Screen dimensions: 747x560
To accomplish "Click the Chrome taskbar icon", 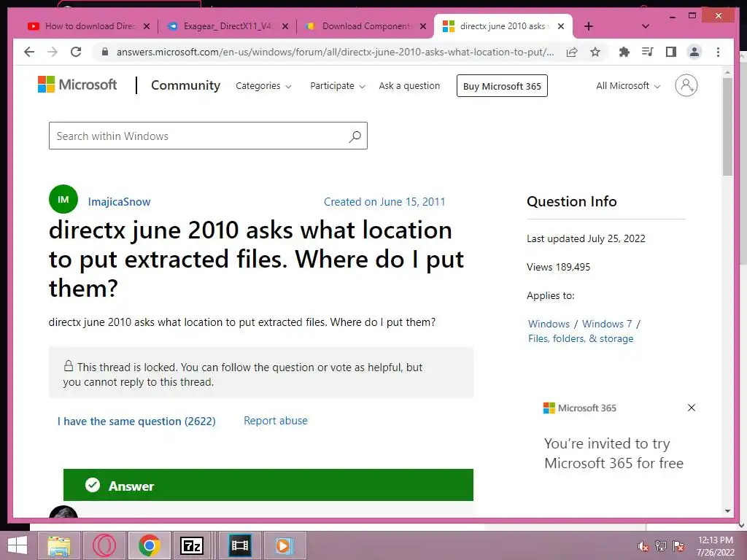I will pyautogui.click(x=149, y=545).
